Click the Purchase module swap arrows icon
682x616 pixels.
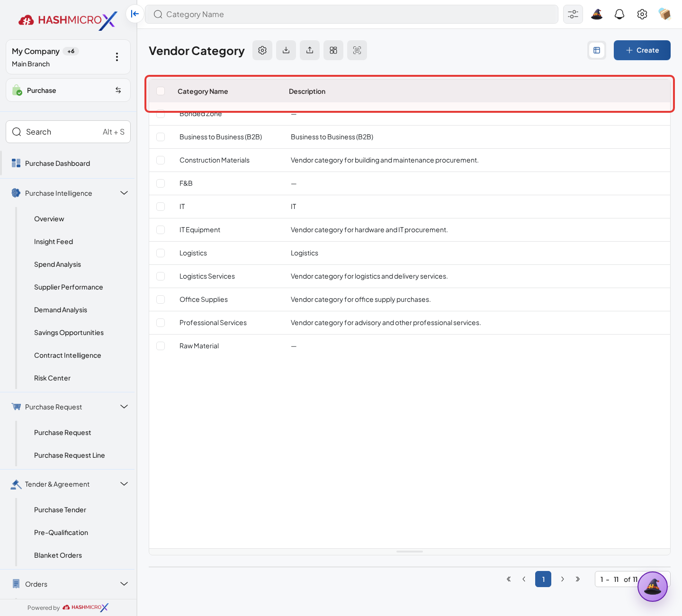(x=118, y=90)
